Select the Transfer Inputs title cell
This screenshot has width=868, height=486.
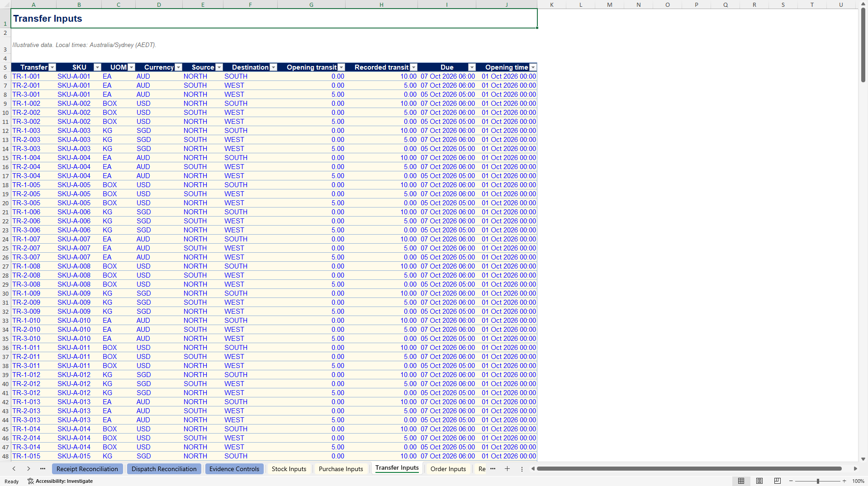point(274,19)
